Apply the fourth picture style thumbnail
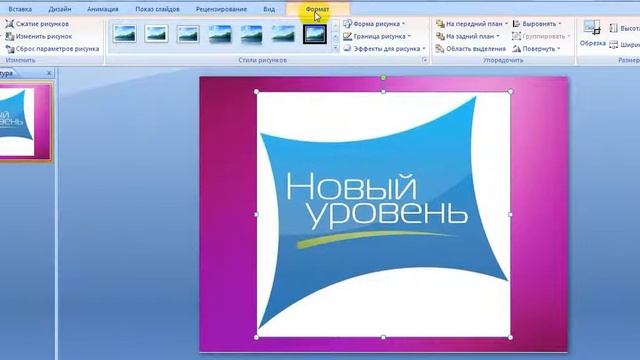640x360 pixels. pyautogui.click(x=220, y=34)
